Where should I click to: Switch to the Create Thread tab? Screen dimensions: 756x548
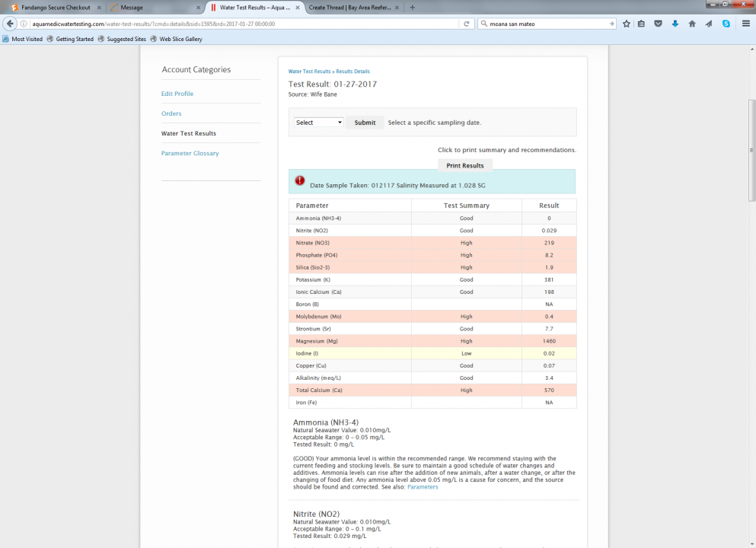(350, 8)
